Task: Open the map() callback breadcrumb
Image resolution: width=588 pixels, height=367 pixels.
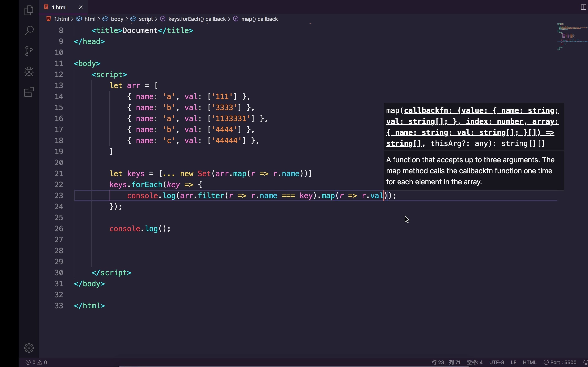Action: pos(259,19)
